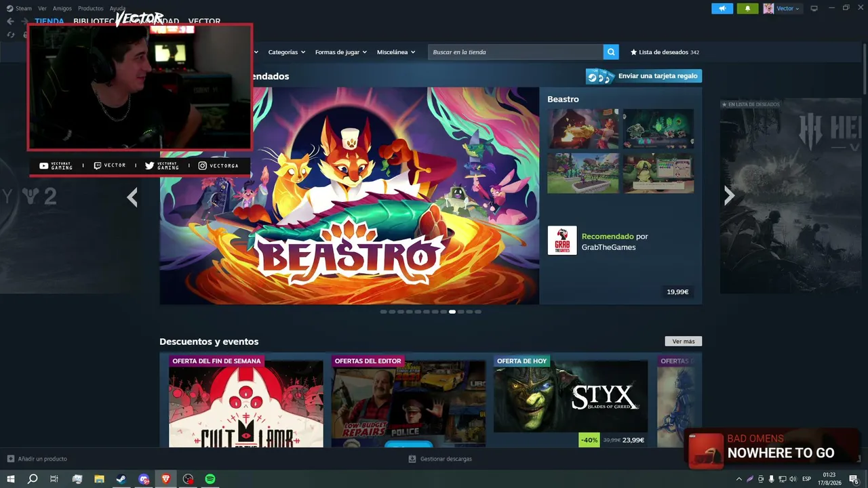This screenshot has width=868, height=488.
Task: Click the Steam taskbar icon
Action: point(121,479)
